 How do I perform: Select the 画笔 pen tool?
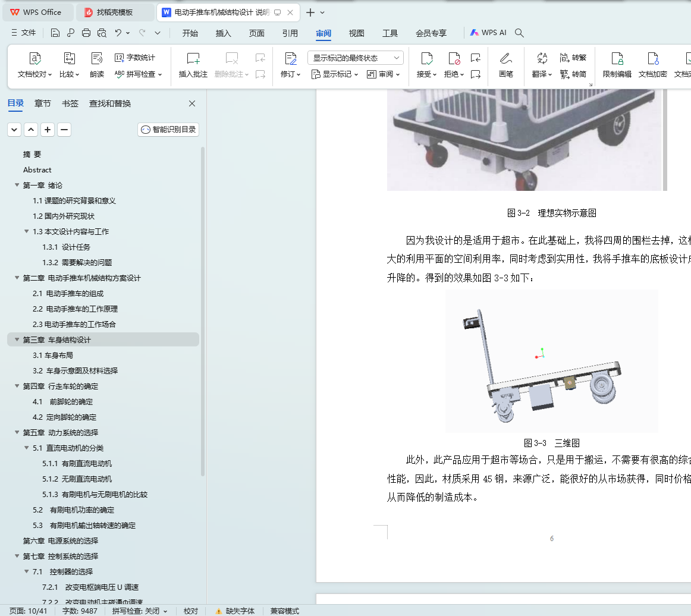coord(506,65)
